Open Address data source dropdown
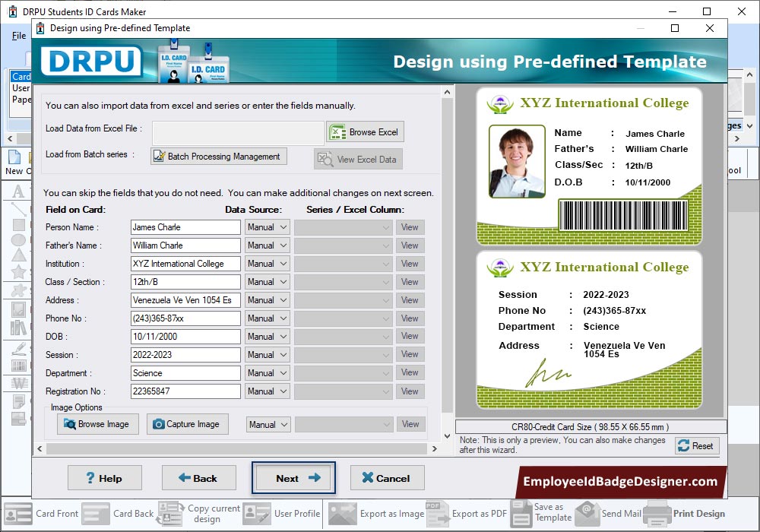 tap(267, 300)
